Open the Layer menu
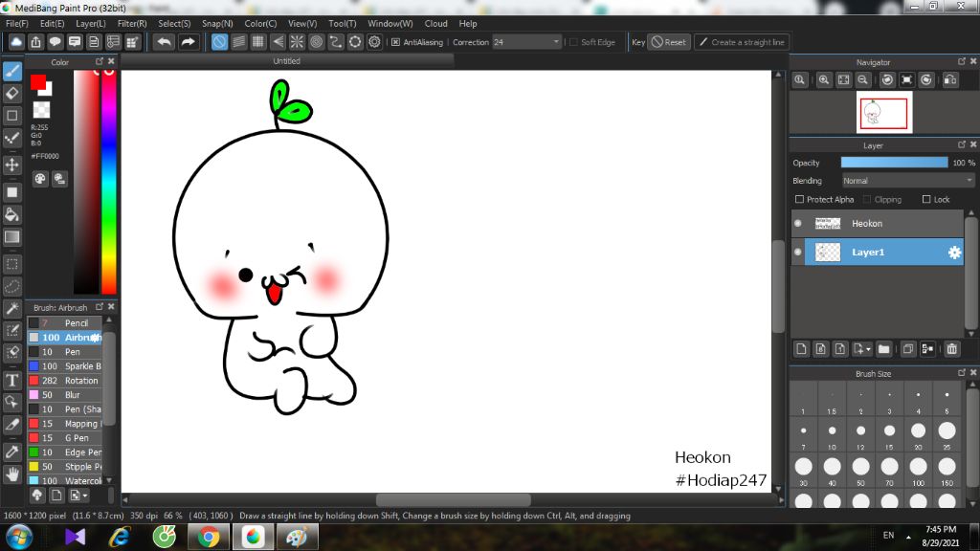The width and height of the screenshot is (980, 551). (x=91, y=23)
